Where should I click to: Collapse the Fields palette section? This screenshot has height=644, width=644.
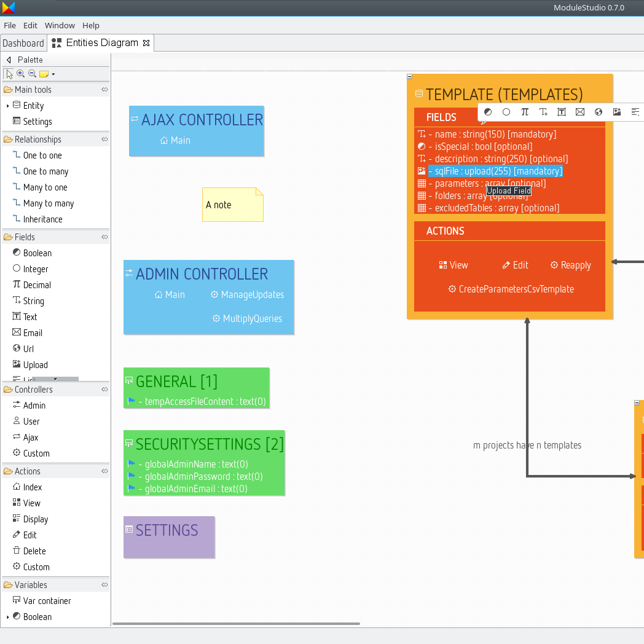pyautogui.click(x=104, y=237)
